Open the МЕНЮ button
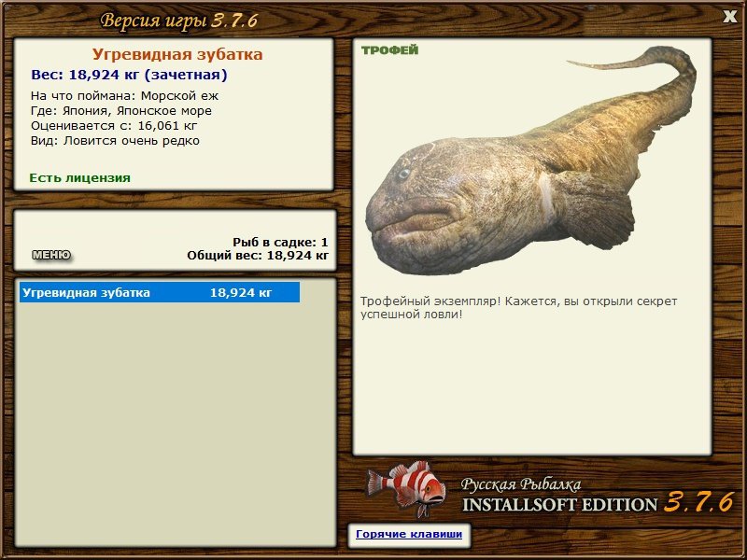Screen dimensions: 747x560 pyautogui.click(x=51, y=255)
